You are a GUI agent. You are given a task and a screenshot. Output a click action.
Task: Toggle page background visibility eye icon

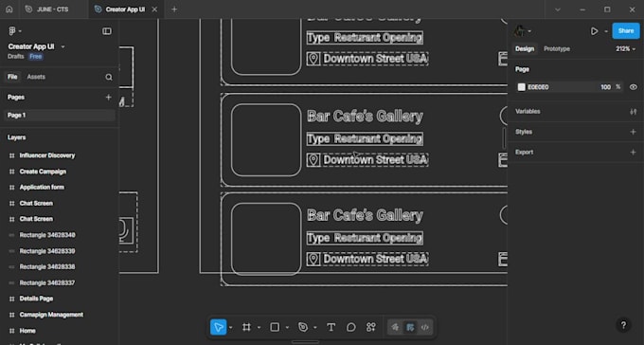pos(634,87)
